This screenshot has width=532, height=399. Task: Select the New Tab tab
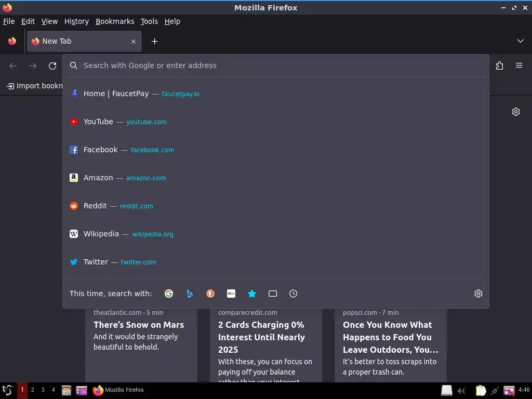[x=84, y=42]
